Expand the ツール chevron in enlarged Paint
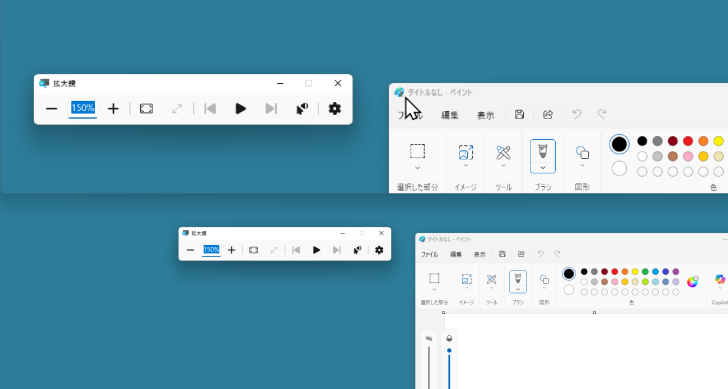 pyautogui.click(x=503, y=165)
